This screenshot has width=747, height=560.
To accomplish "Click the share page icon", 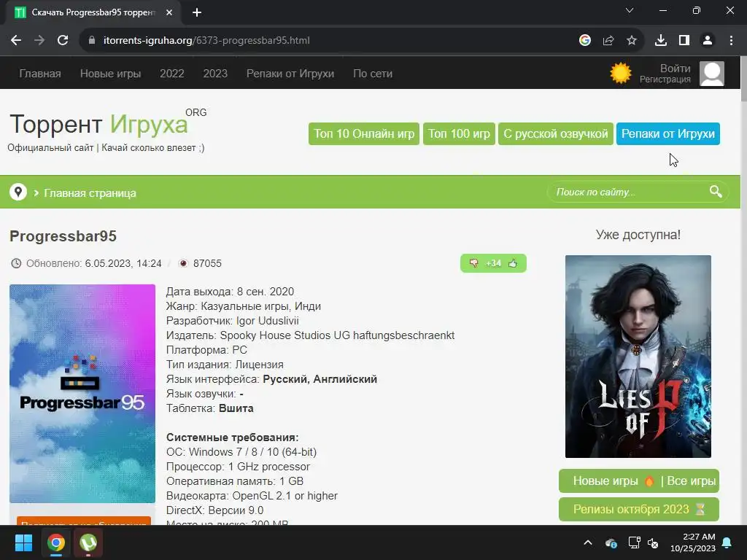I will click(x=608, y=41).
